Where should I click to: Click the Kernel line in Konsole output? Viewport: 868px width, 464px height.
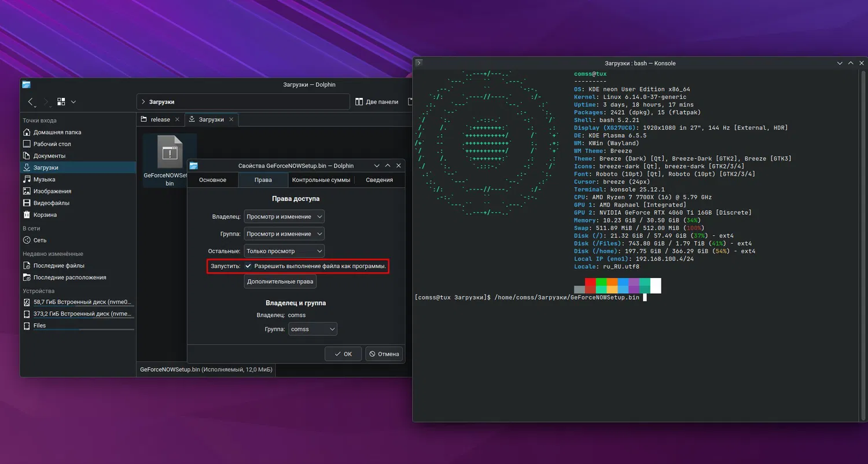point(630,97)
